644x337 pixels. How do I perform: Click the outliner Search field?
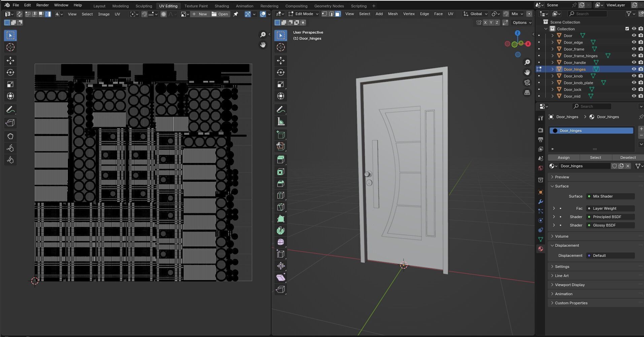pos(587,14)
